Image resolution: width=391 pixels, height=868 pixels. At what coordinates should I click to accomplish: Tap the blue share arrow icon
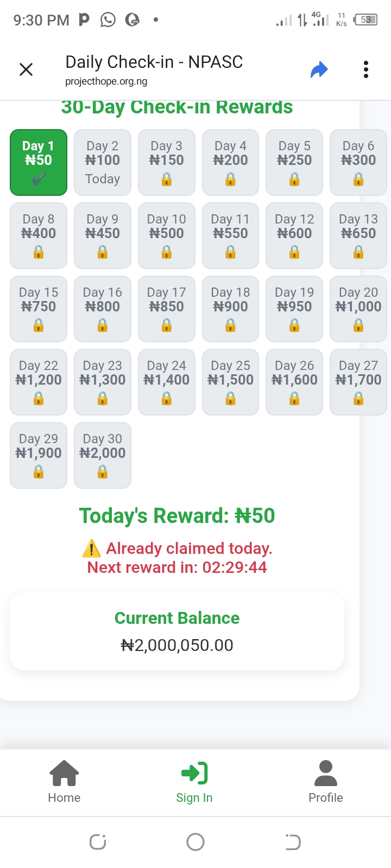(319, 69)
